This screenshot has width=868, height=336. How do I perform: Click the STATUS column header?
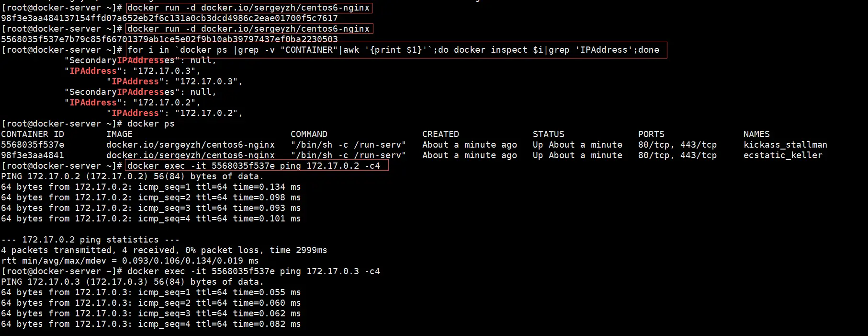pyautogui.click(x=549, y=134)
